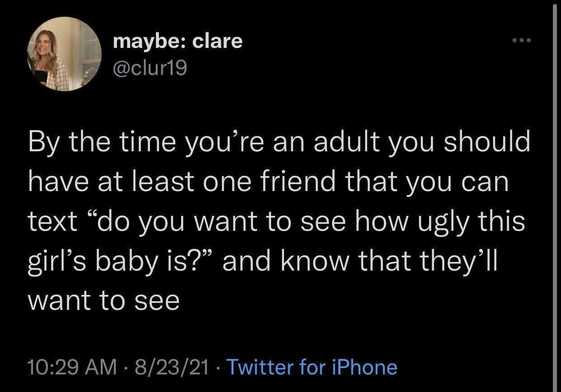Click the last line "want to see"
Viewport: 561px width, 392px height.
coord(104,301)
